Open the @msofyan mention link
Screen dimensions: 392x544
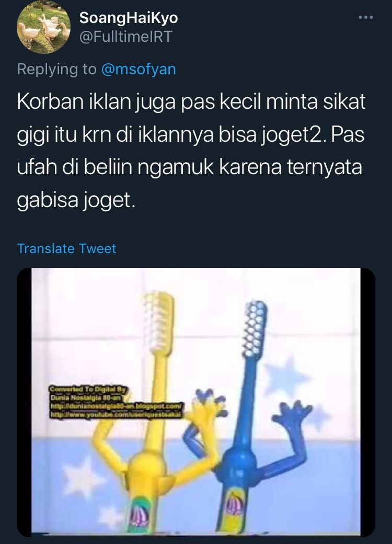tap(139, 69)
